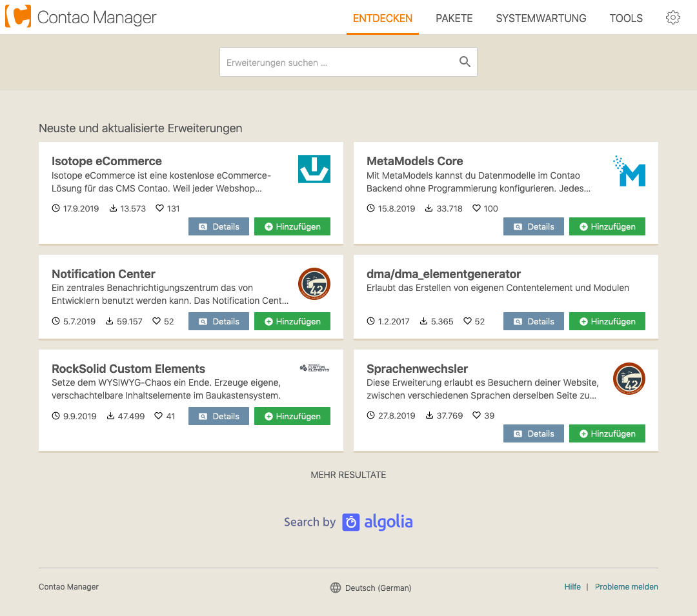Click the RockSolid Custom Elements logo

coord(314,368)
